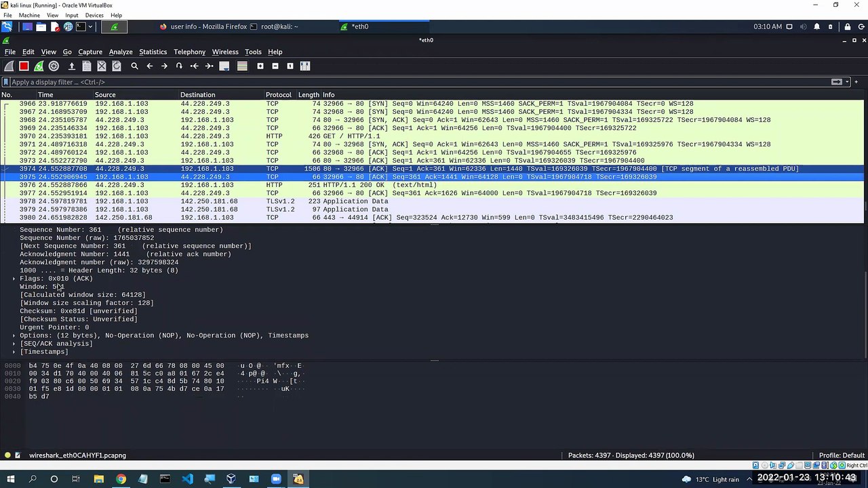Zoom in the main window text
868x488 pixels.
coord(260,66)
